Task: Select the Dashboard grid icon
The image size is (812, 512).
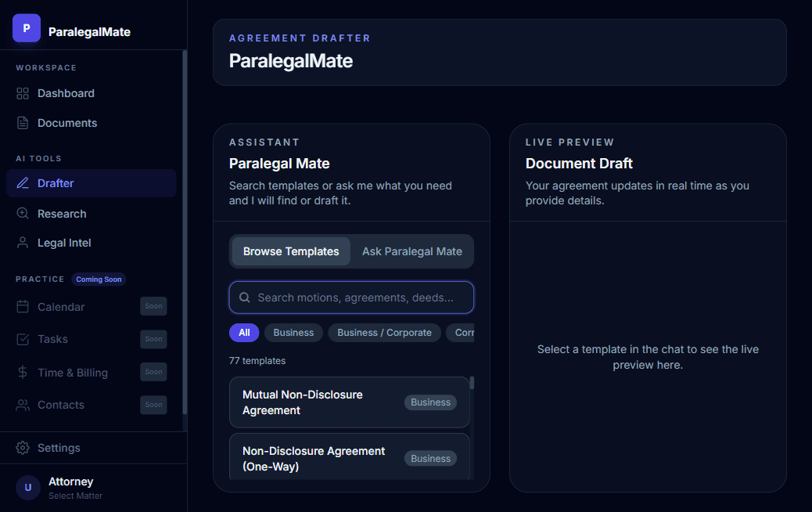Action: pos(22,93)
